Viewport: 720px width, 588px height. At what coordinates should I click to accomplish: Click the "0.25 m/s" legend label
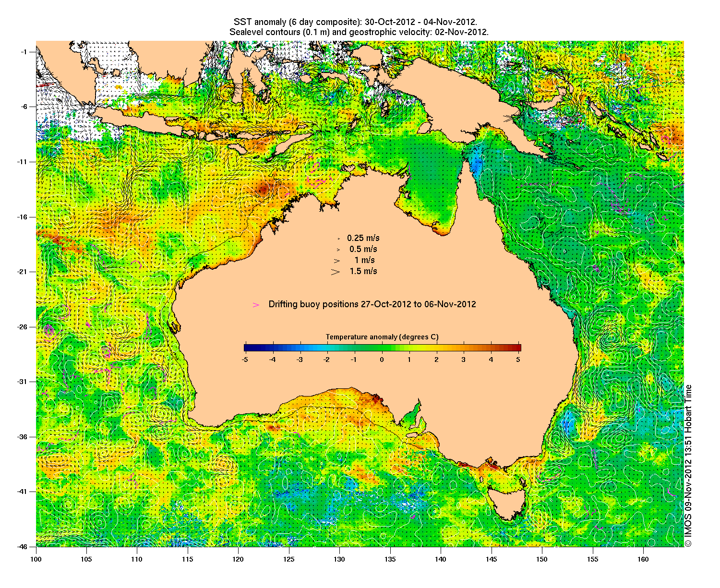[363, 238]
